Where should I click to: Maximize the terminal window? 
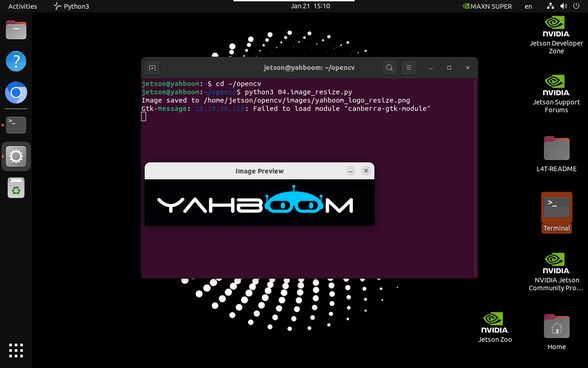coord(449,68)
